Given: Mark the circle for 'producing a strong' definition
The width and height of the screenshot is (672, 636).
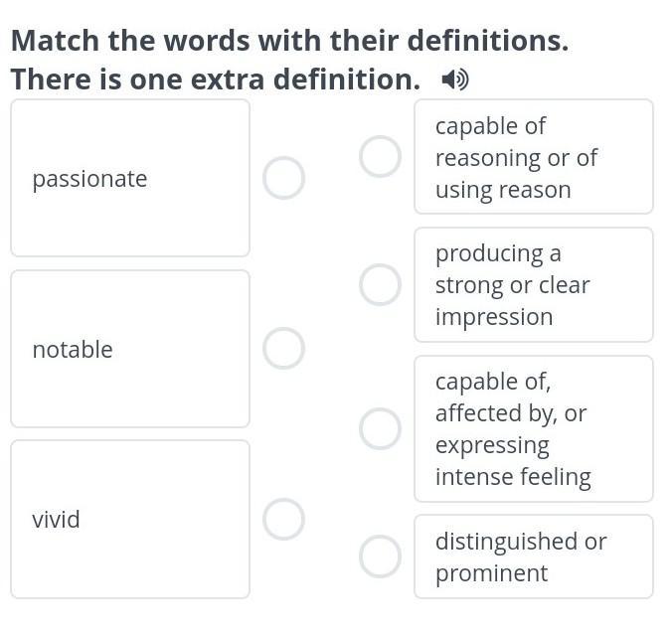Looking at the screenshot, I should tap(380, 285).
